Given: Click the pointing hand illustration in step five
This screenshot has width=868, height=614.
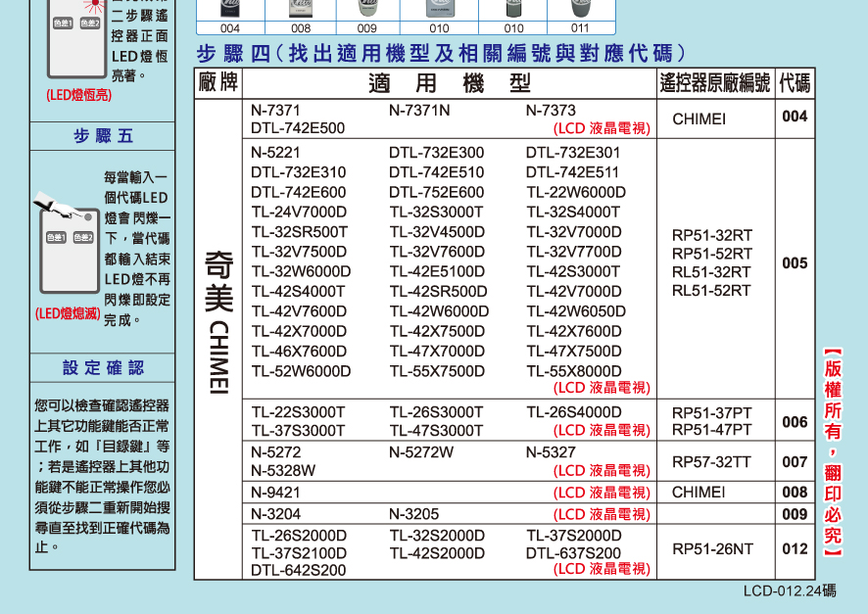Looking at the screenshot, I should 56,204.
